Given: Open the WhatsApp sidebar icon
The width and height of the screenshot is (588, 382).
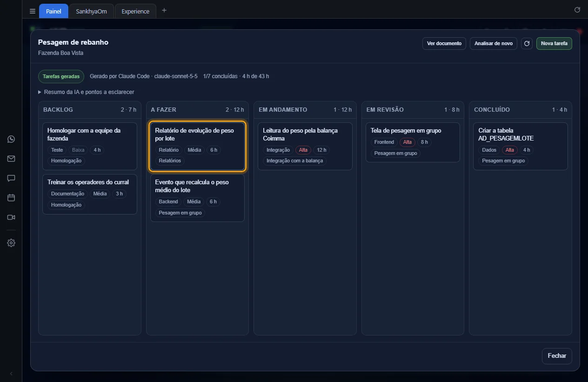Looking at the screenshot, I should (11, 139).
